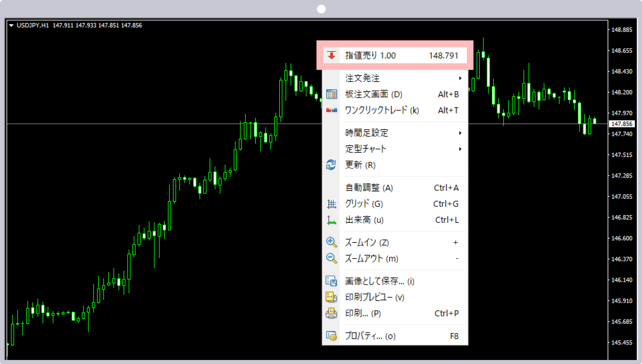This screenshot has width=642, height=364.
Task: Click price scale value 145.455
Action: click(622, 342)
